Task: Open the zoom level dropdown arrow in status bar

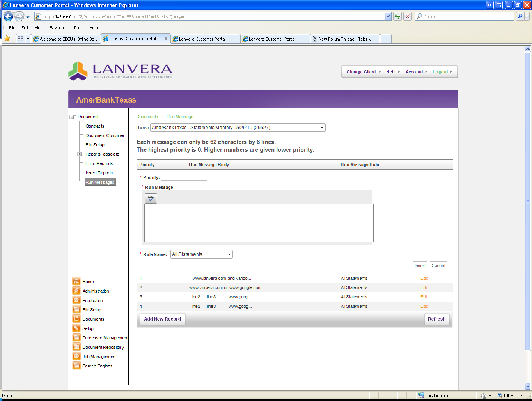Action: point(521,395)
